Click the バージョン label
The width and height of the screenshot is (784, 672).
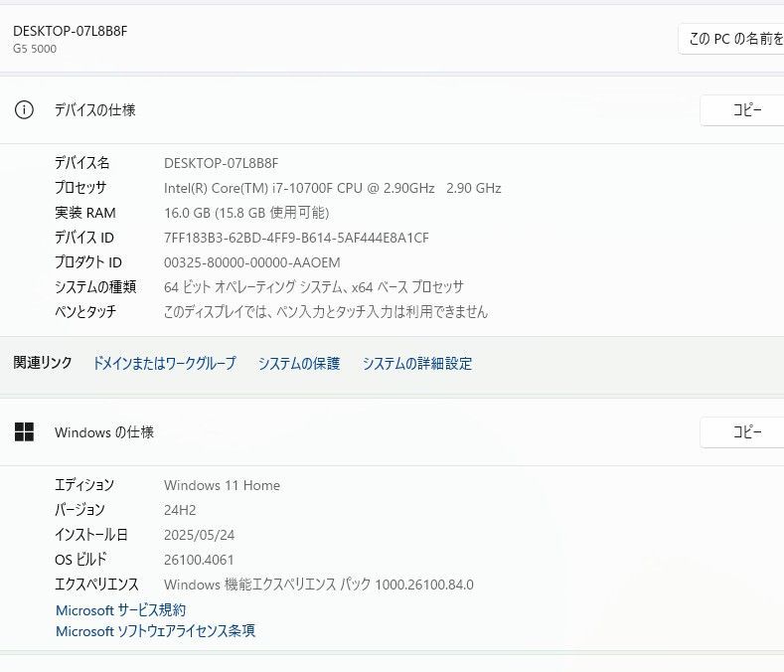(80, 510)
